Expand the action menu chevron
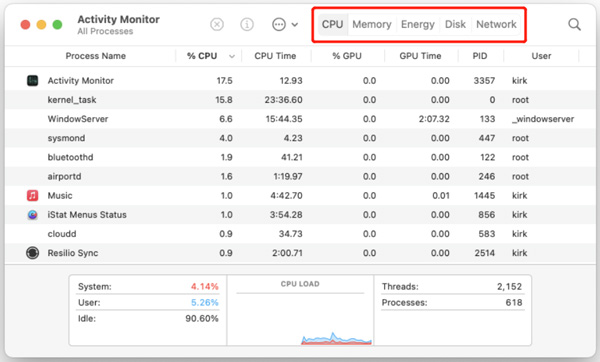 295,25
